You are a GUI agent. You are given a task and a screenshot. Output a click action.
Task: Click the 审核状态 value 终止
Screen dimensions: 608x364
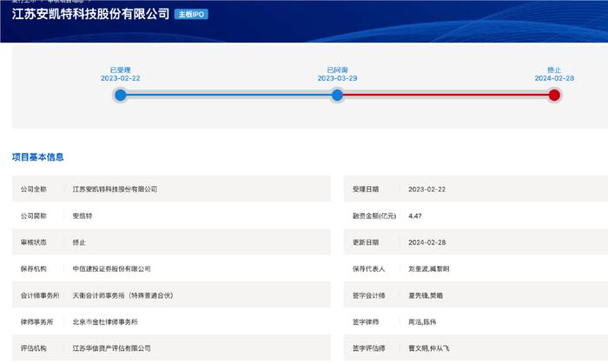coord(79,242)
